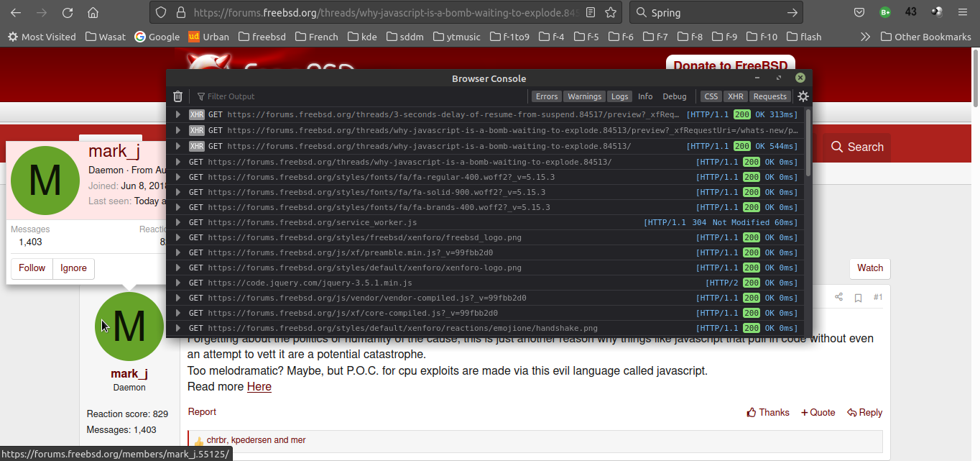Image resolution: width=980 pixels, height=461 pixels.
Task: Toggle the XHR filter button
Action: coord(735,96)
